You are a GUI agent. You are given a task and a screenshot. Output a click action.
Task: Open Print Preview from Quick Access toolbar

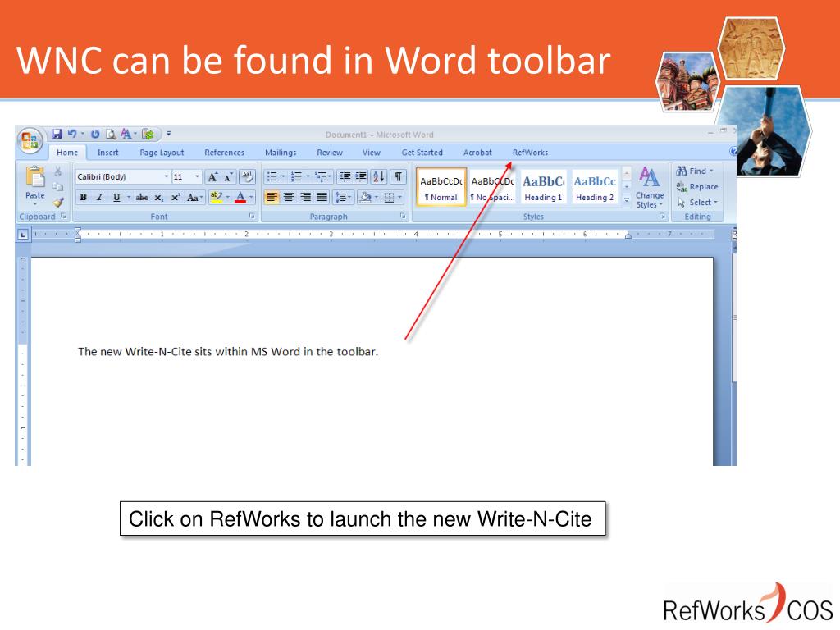pos(111,134)
